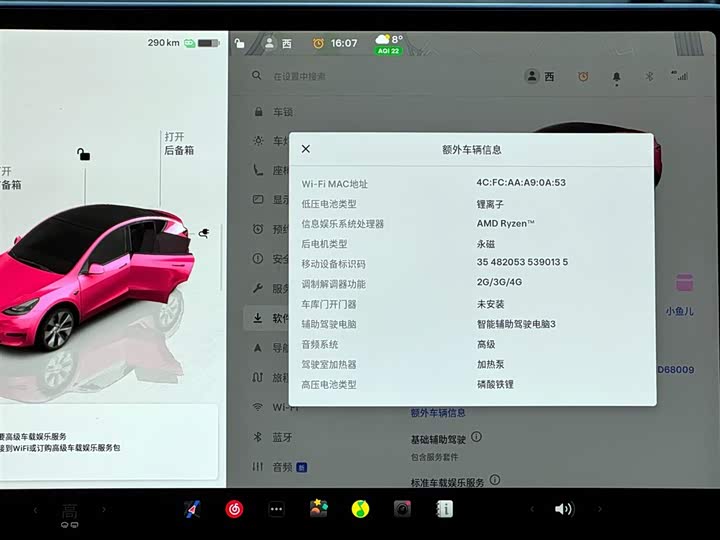Tap the 辅助驾驶电脑 value 智能辅助驾驶电脑3
The image size is (720, 540).
tap(516, 324)
